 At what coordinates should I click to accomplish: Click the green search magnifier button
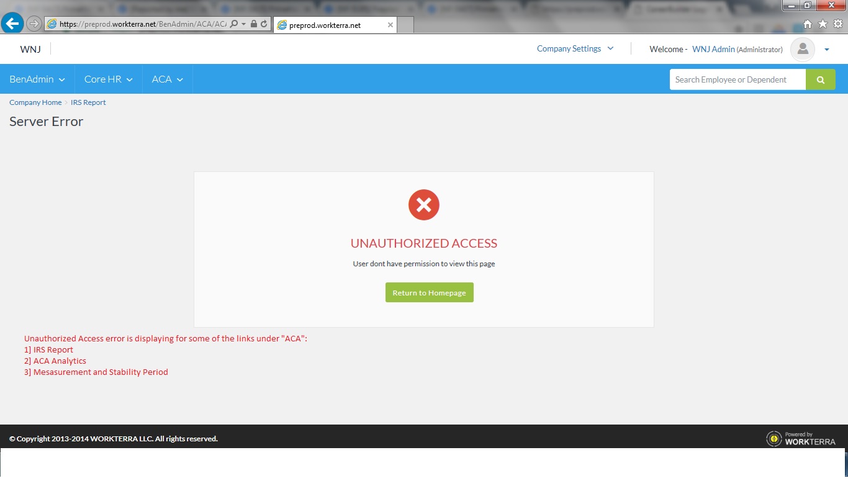[x=820, y=79]
